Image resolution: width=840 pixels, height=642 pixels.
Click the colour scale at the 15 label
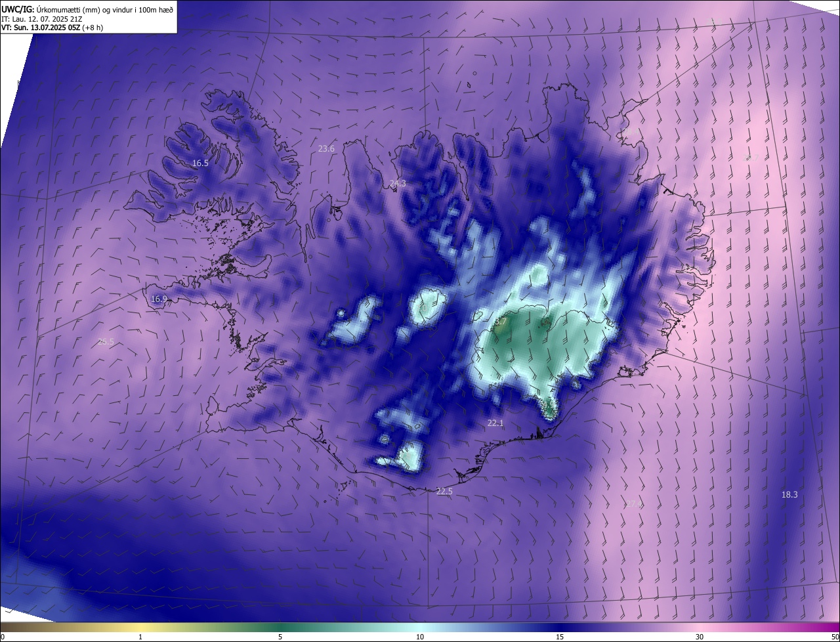click(560, 637)
